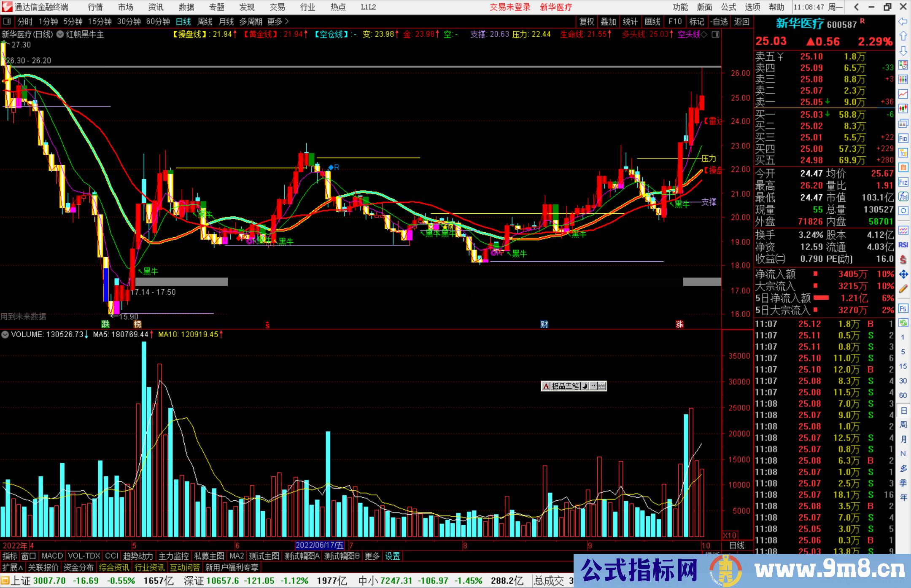This screenshot has height=588, width=911.
Task: Expand the 扩展 panel at bottom
Action: click(13, 568)
